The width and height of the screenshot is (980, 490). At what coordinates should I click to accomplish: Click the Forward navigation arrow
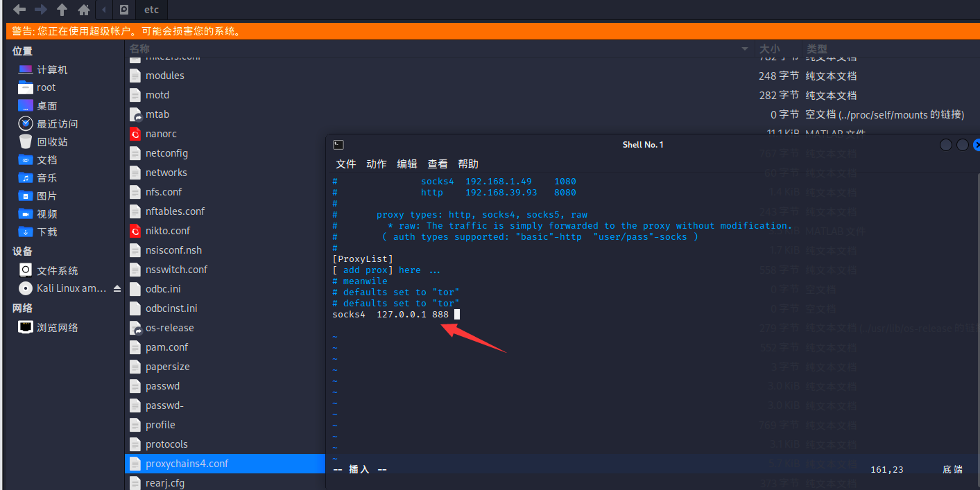[41, 10]
